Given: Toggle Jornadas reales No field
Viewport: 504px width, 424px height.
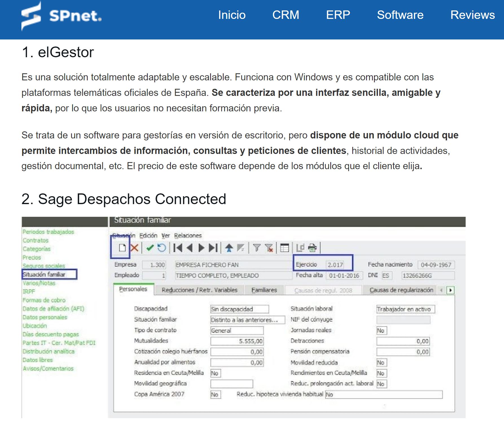Looking at the screenshot, I should 382,330.
